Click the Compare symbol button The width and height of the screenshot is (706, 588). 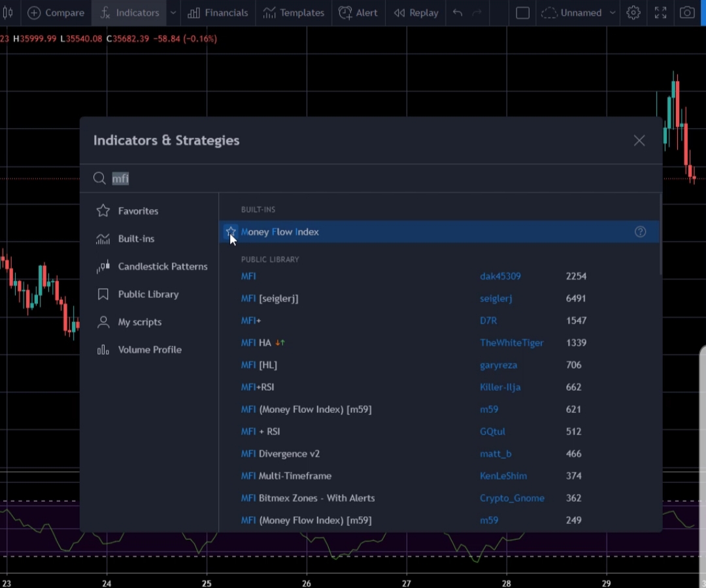56,12
